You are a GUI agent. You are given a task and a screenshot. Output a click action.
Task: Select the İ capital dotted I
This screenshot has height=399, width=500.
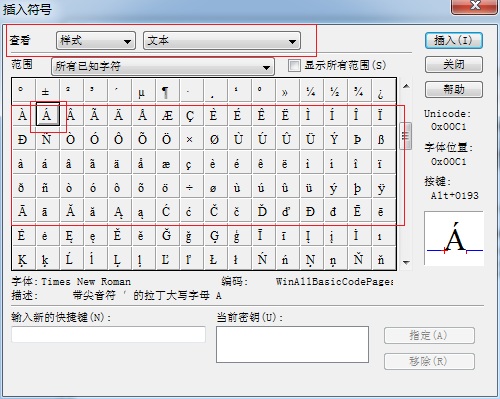(359, 234)
